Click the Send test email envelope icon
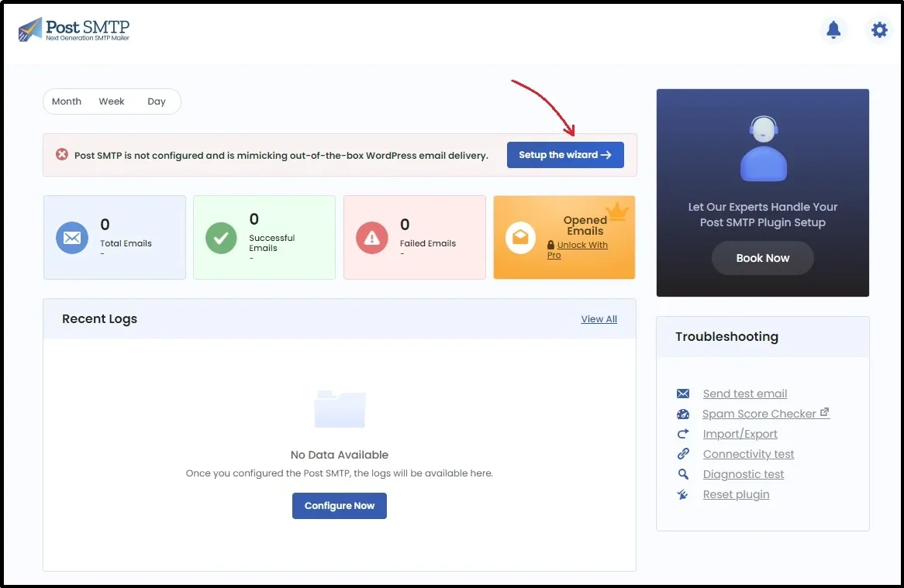The image size is (904, 588). tap(682, 394)
